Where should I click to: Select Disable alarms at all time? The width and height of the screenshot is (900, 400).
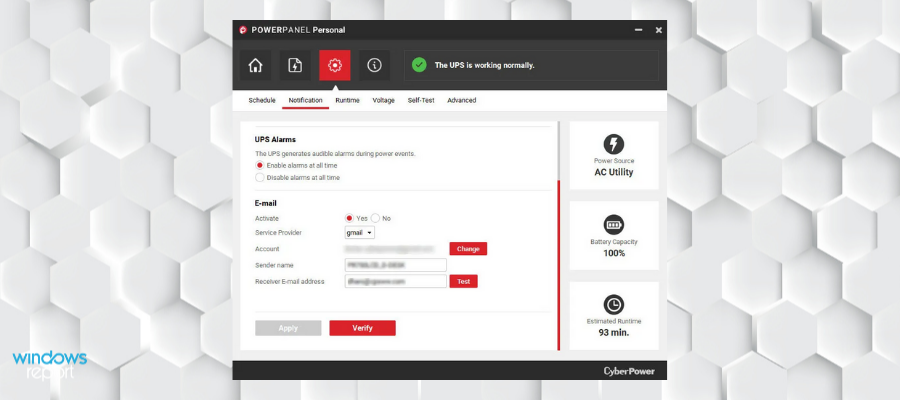point(259,178)
